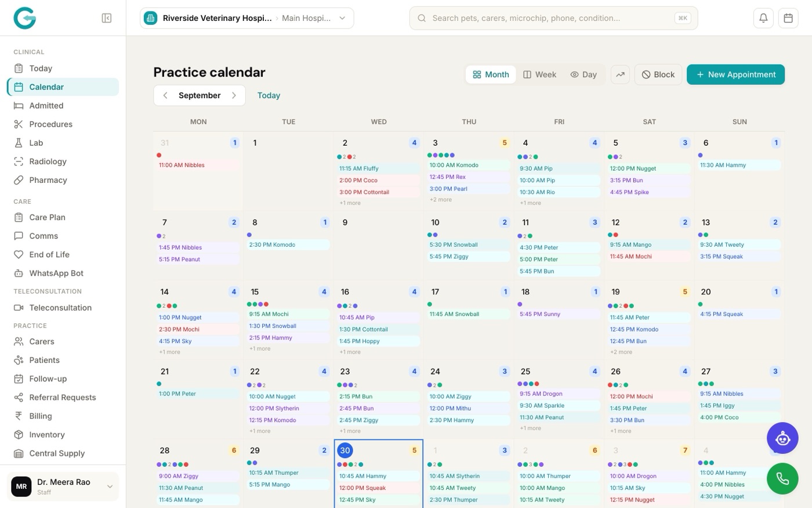Open 2:30 PM Komodo appointment on September 8
Screen dimensions: 812x508
click(x=288, y=245)
